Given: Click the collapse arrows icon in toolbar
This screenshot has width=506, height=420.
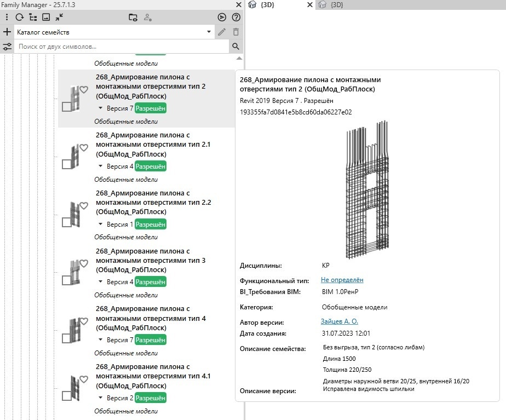Looking at the screenshot, I should click(x=59, y=18).
